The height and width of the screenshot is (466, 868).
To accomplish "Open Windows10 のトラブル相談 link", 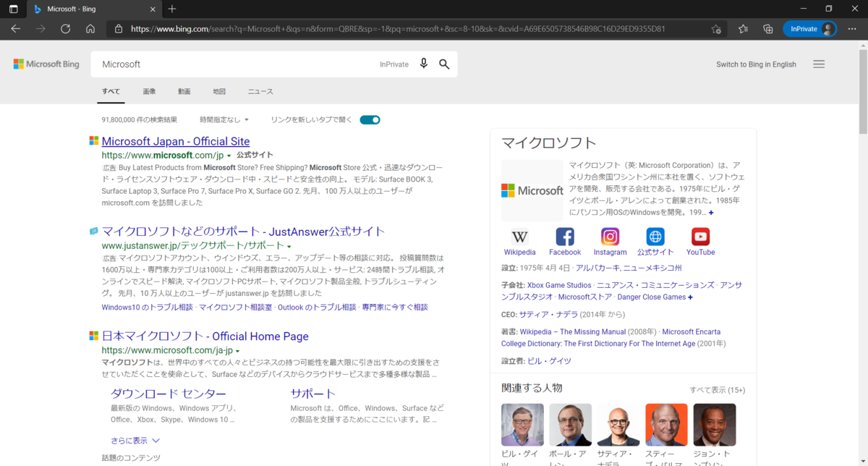I will [x=147, y=308].
